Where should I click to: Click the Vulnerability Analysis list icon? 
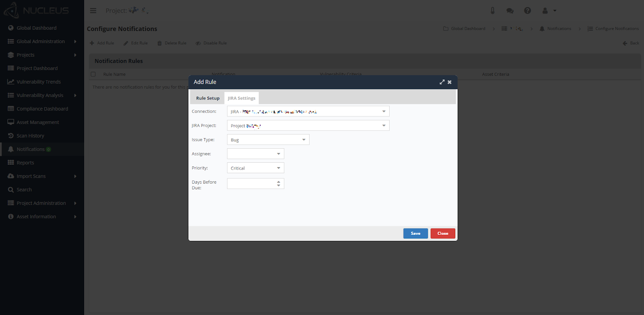tap(11, 95)
